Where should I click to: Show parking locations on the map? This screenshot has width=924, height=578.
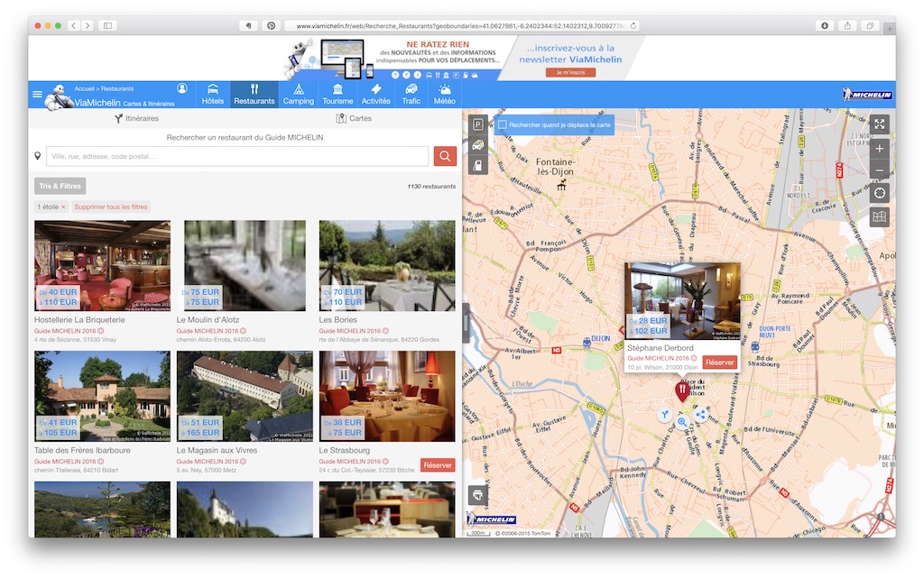click(478, 124)
